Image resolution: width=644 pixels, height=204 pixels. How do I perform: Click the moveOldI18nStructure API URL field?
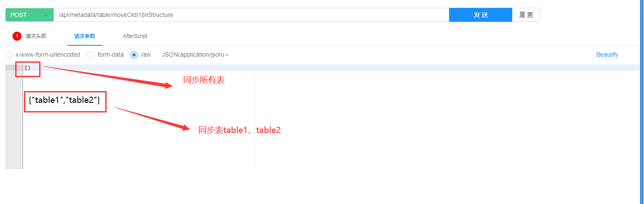pos(251,15)
